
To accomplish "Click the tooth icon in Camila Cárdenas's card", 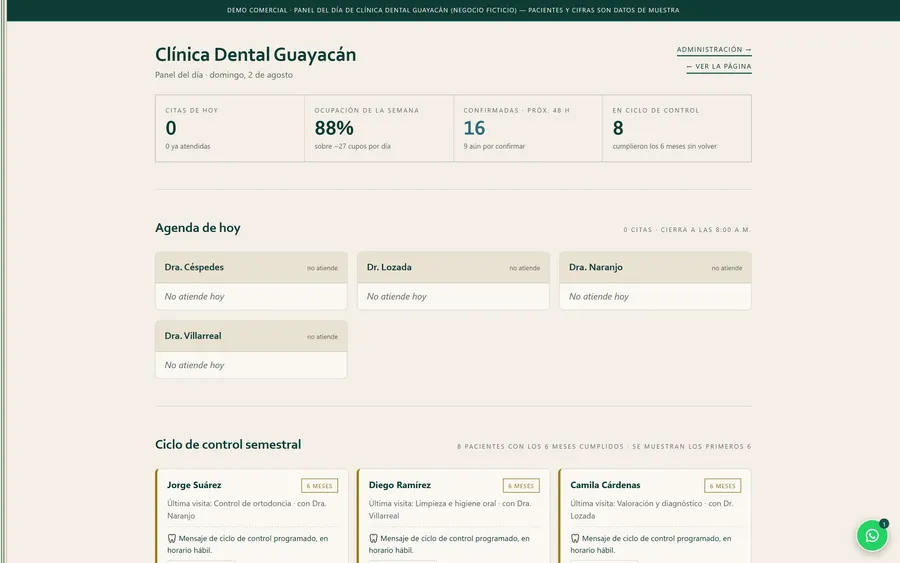I will coord(575,538).
